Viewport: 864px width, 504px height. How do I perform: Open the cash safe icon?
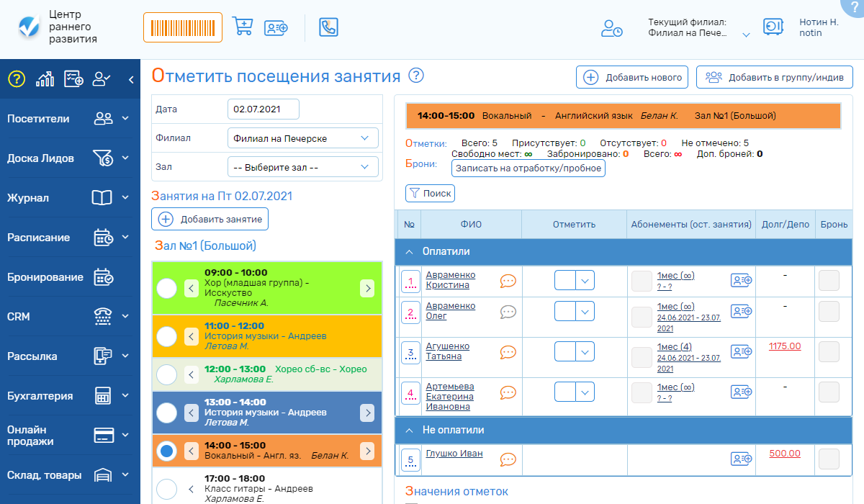click(x=773, y=27)
